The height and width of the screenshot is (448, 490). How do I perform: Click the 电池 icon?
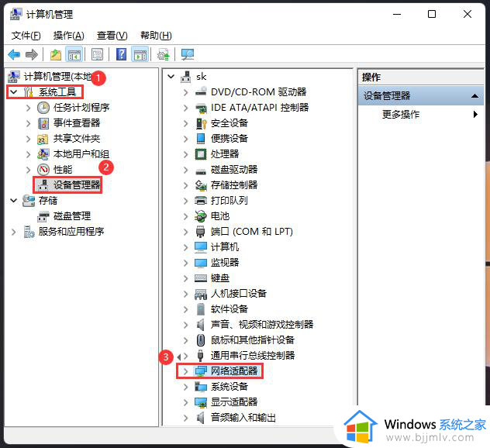coord(201,216)
